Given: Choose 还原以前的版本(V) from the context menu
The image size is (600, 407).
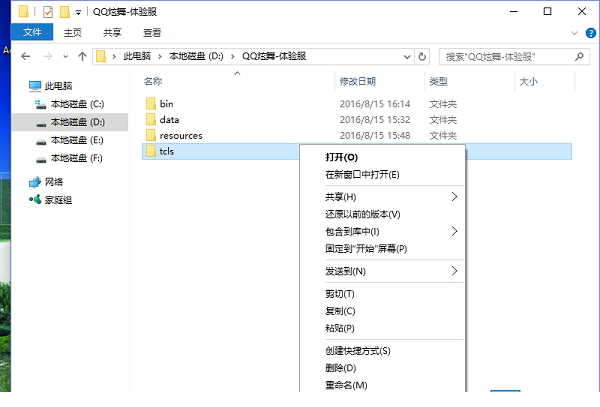Looking at the screenshot, I should [x=383, y=214].
